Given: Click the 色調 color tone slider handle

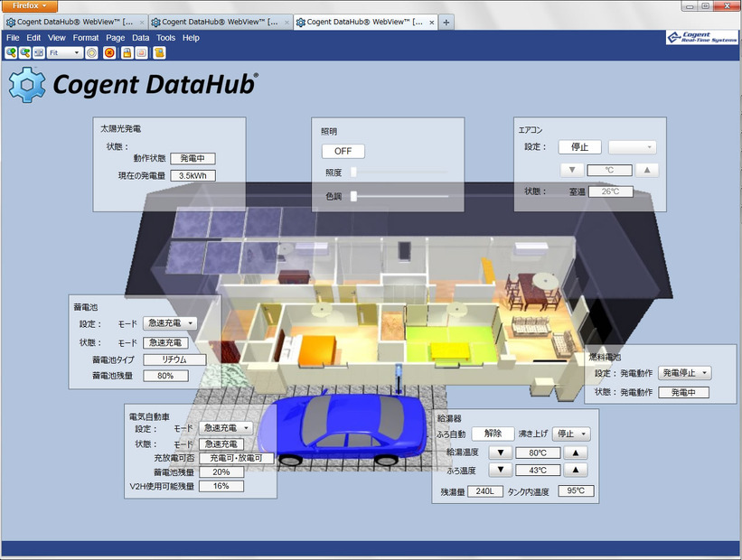Looking at the screenshot, I should tap(353, 196).
